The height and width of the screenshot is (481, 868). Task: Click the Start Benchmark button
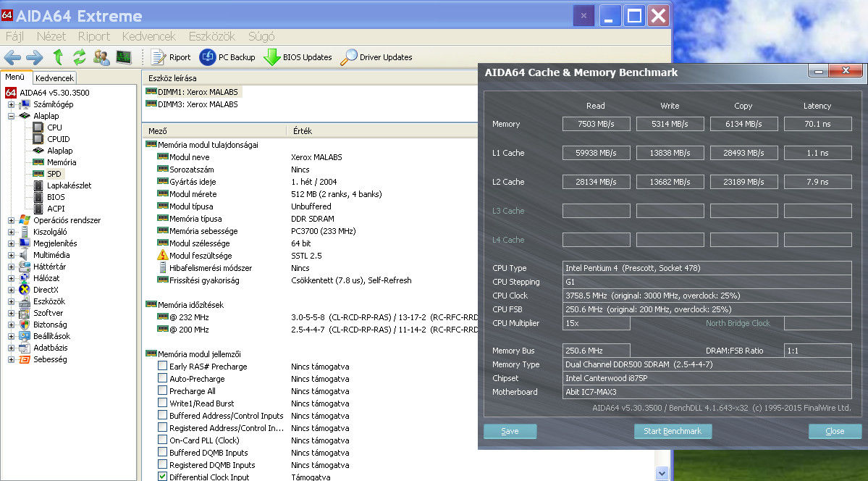[x=673, y=431]
